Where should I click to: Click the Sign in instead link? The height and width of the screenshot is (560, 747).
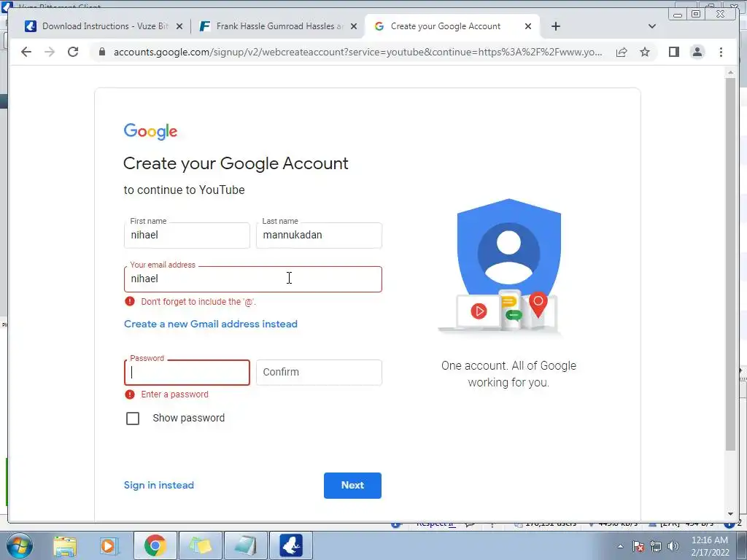(x=158, y=485)
